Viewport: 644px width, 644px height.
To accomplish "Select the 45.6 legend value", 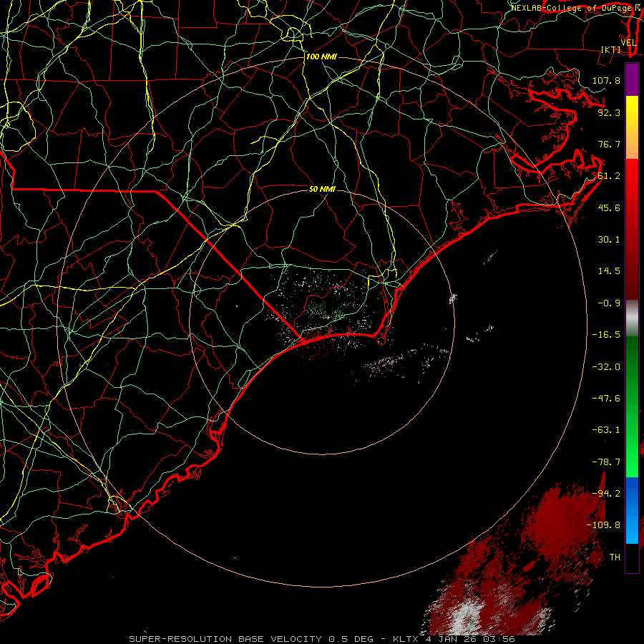I will coord(609,208).
